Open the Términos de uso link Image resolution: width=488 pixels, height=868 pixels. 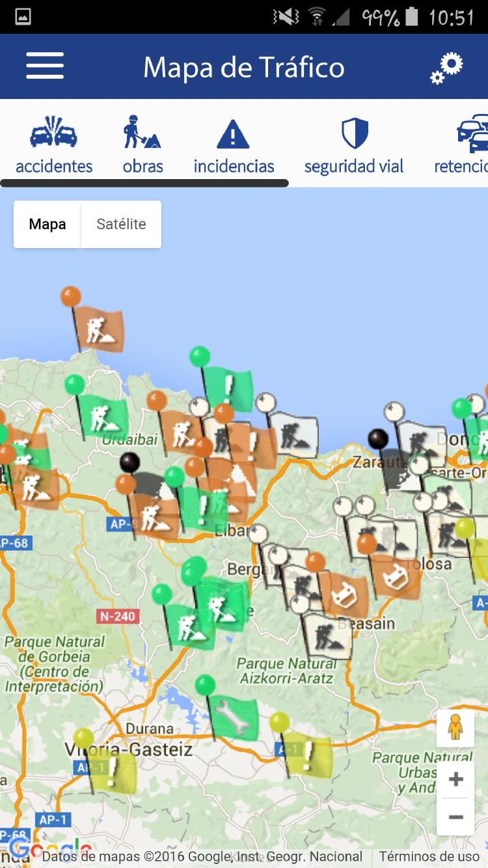click(x=429, y=856)
